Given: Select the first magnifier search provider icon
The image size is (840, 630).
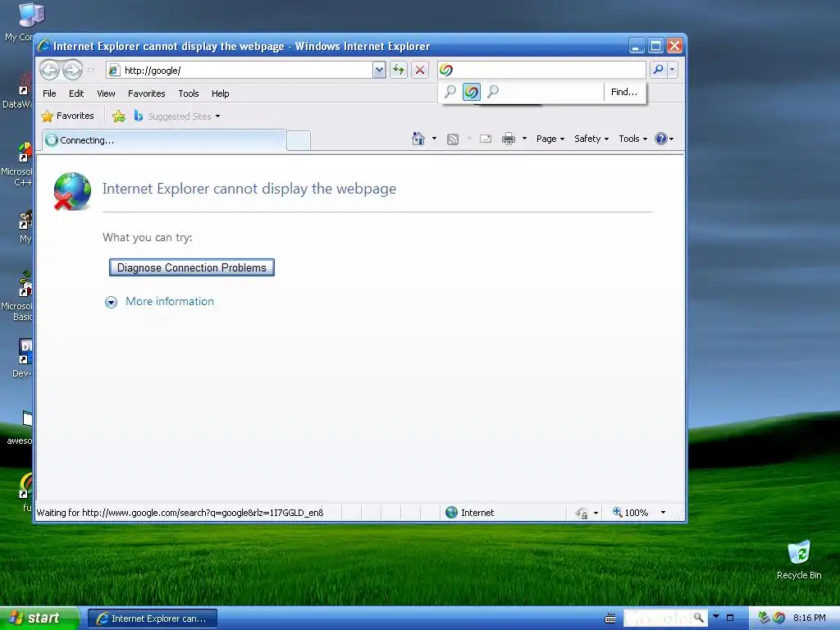Looking at the screenshot, I should (450, 92).
